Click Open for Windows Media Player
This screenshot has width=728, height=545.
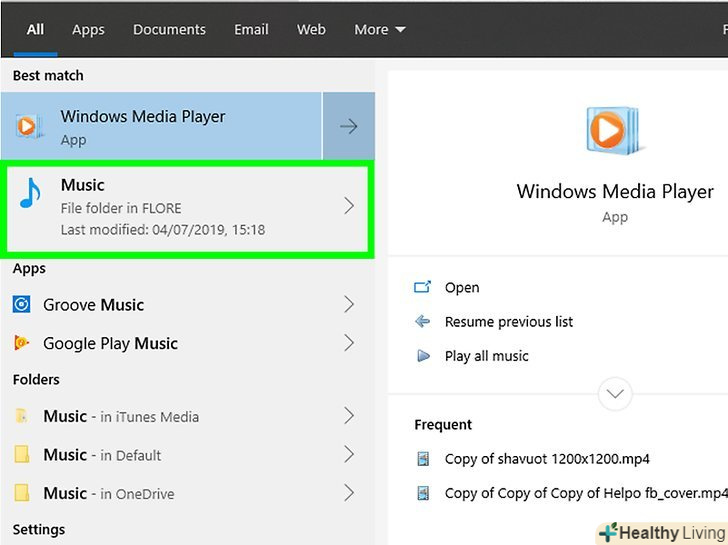(461, 288)
